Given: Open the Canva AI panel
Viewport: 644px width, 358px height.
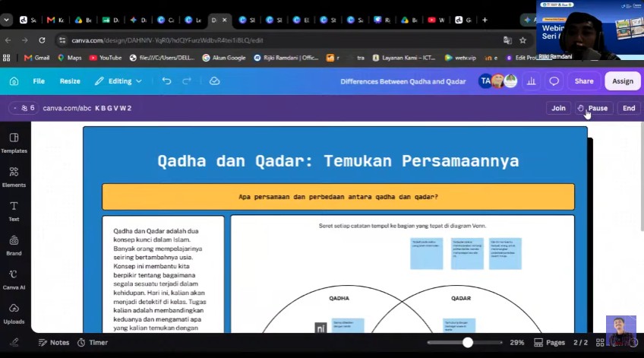Looking at the screenshot, I should tap(14, 280).
